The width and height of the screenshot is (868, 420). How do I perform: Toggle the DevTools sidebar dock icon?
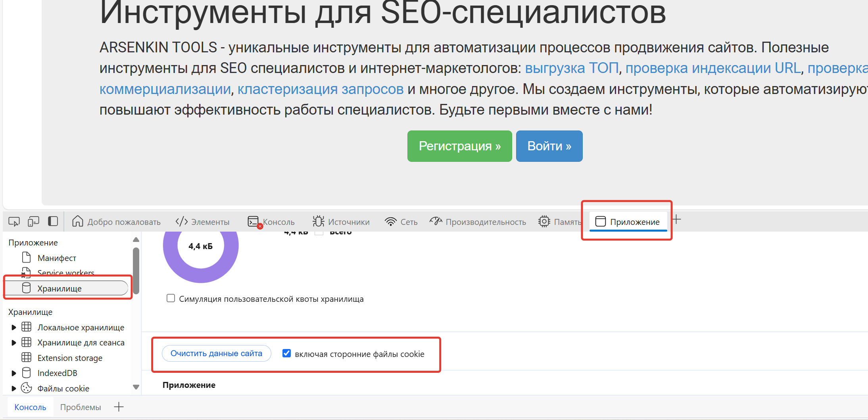pyautogui.click(x=53, y=221)
